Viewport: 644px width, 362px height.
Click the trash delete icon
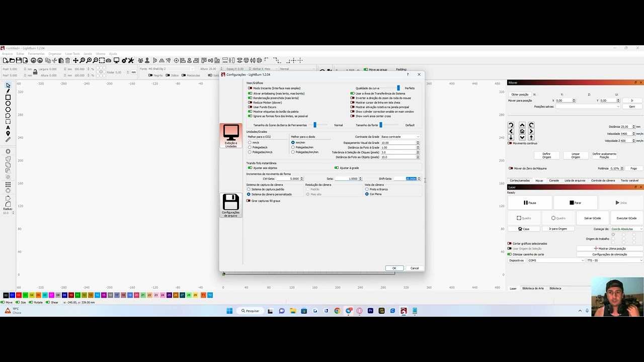coord(67,60)
